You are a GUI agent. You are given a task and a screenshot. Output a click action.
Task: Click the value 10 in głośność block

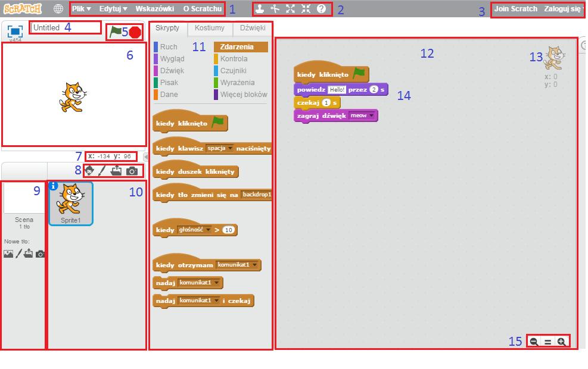(x=229, y=230)
